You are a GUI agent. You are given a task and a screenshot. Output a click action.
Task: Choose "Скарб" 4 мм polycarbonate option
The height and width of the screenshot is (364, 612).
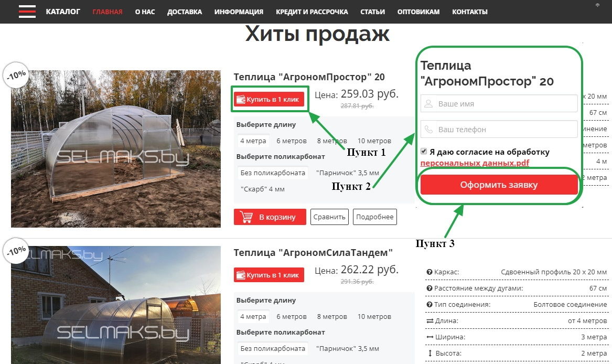click(x=263, y=189)
